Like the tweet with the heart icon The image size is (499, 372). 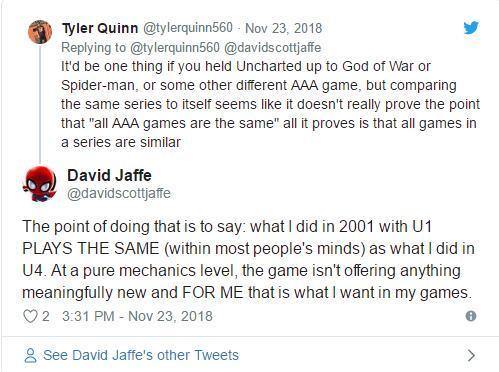[30, 316]
